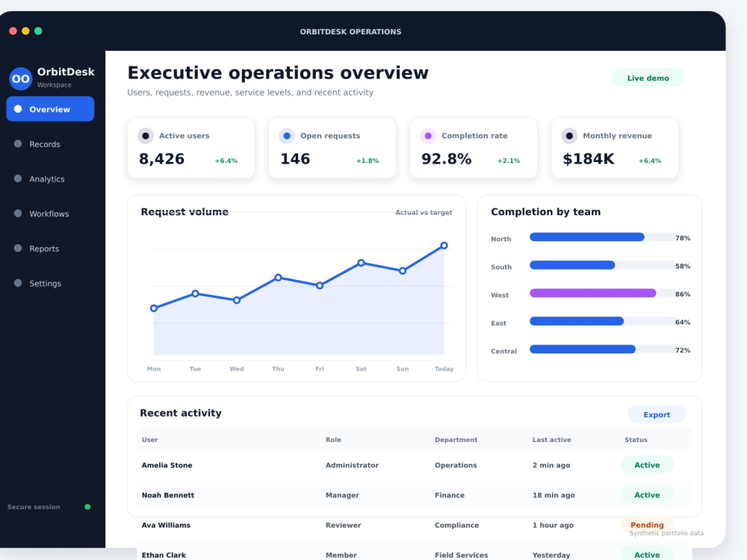Click the Actual vs target label
The height and width of the screenshot is (560, 747).
pyautogui.click(x=424, y=212)
